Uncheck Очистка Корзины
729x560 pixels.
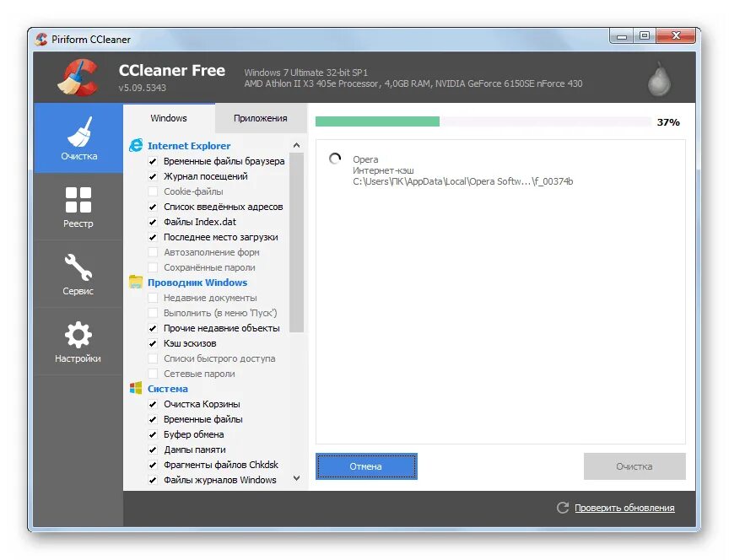pyautogui.click(x=153, y=404)
